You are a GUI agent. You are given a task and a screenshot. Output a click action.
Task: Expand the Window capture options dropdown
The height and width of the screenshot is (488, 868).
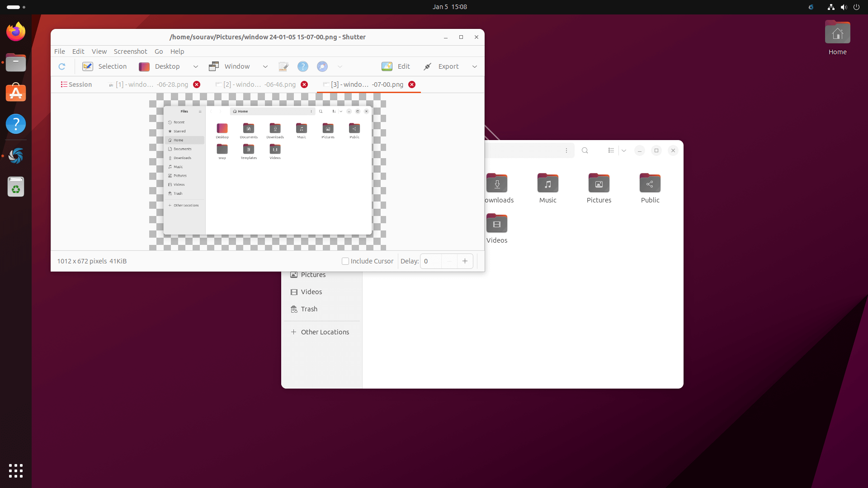265,66
